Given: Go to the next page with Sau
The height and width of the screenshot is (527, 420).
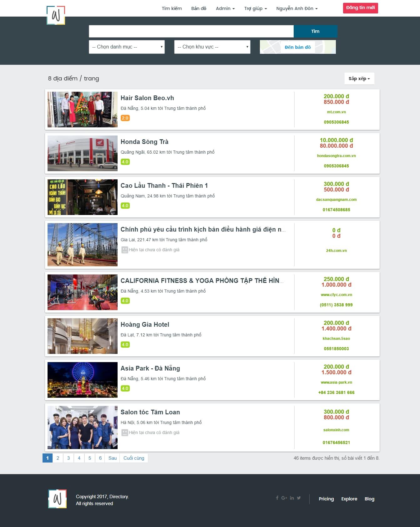Looking at the screenshot, I should (113, 458).
